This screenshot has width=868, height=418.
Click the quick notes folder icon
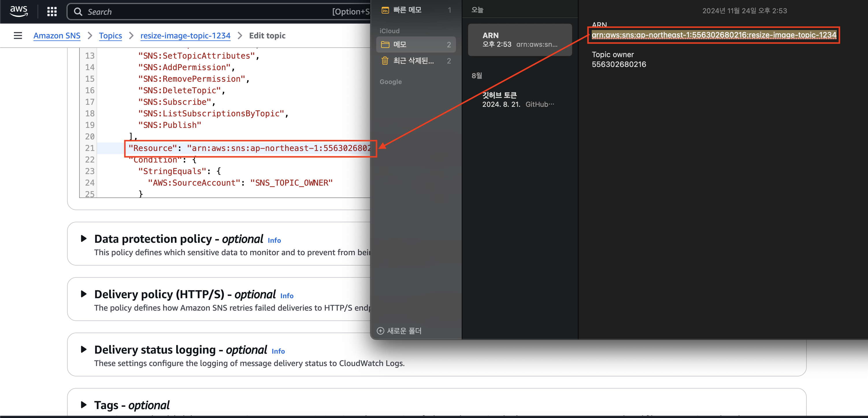[385, 10]
